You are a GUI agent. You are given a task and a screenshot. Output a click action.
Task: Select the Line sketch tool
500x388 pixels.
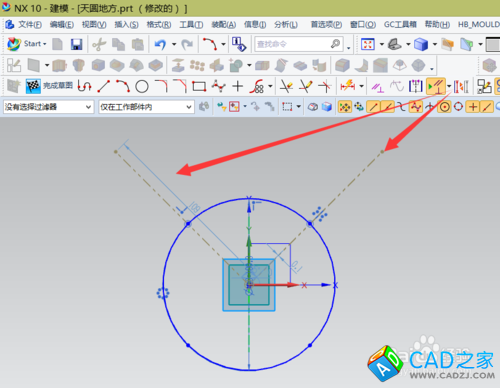(104, 86)
